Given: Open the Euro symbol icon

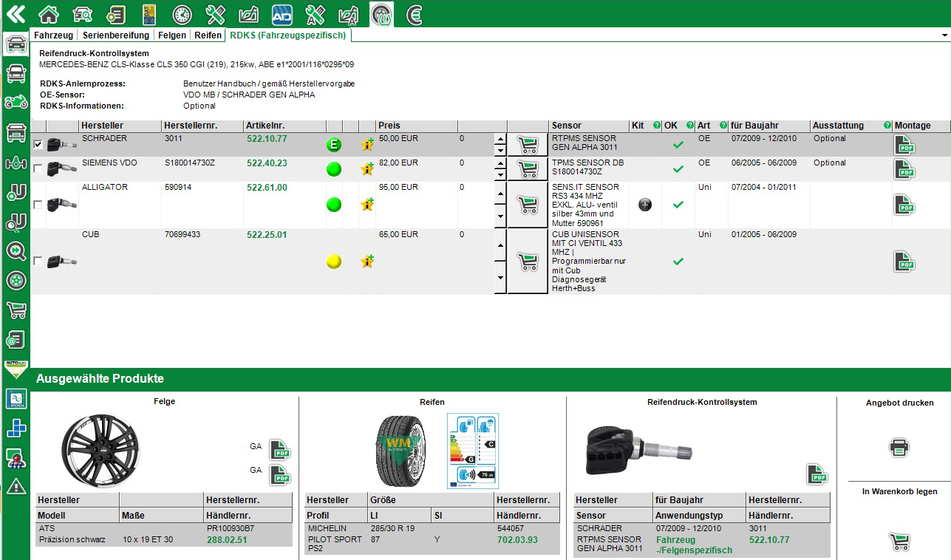Looking at the screenshot, I should pyautogui.click(x=415, y=14).
